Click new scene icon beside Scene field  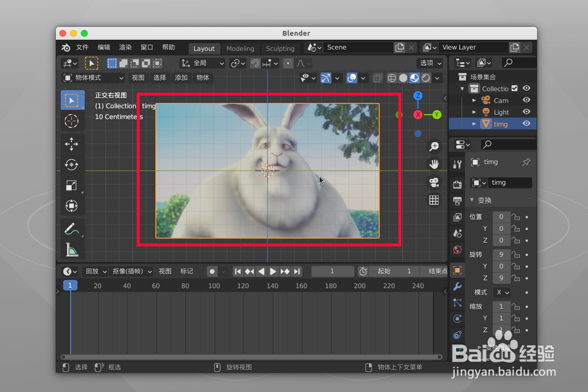tap(400, 48)
